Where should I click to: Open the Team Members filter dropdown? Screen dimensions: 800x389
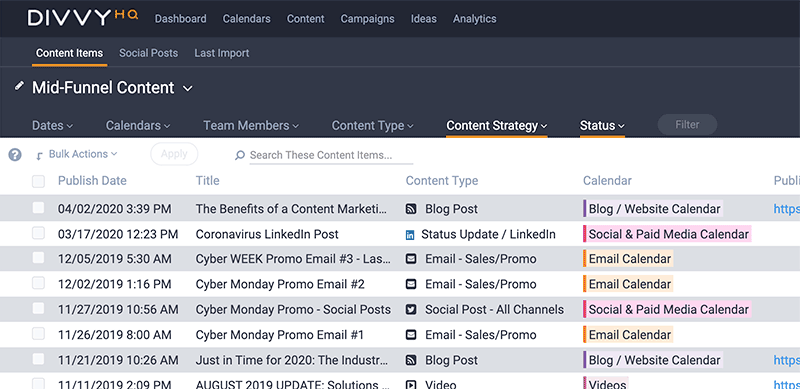point(251,126)
